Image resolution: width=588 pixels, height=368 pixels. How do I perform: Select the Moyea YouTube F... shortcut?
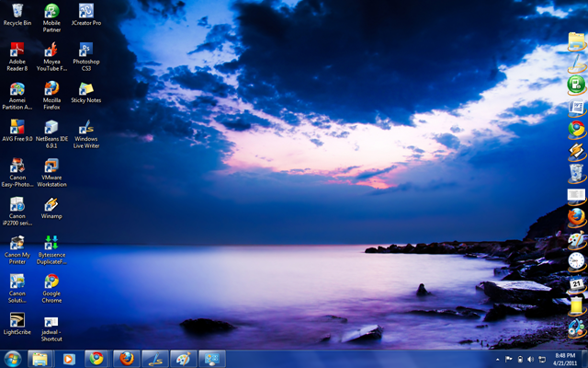[x=51, y=57]
